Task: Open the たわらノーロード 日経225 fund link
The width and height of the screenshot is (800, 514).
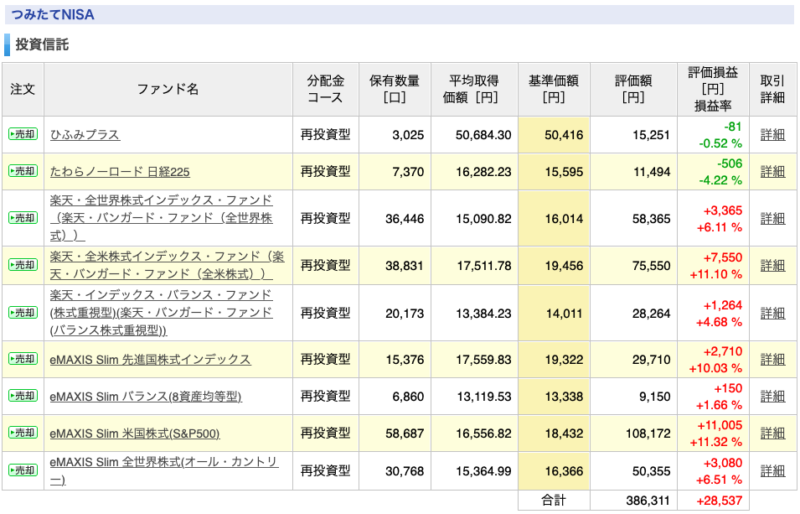Action: coord(119,172)
